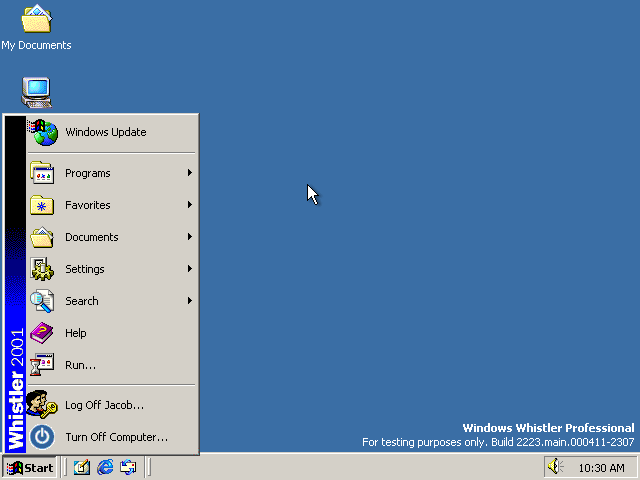Click the volume speaker tray icon
640x480 pixels.
click(x=555, y=467)
